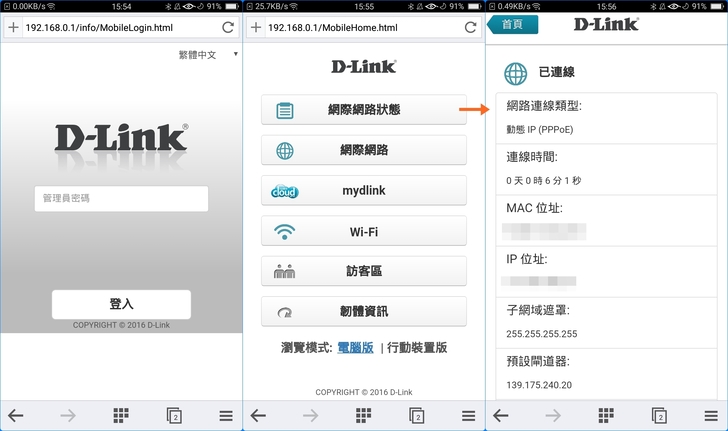The height and width of the screenshot is (431, 728).
Task: Open the tabs counter on login screen
Action: 174,416
